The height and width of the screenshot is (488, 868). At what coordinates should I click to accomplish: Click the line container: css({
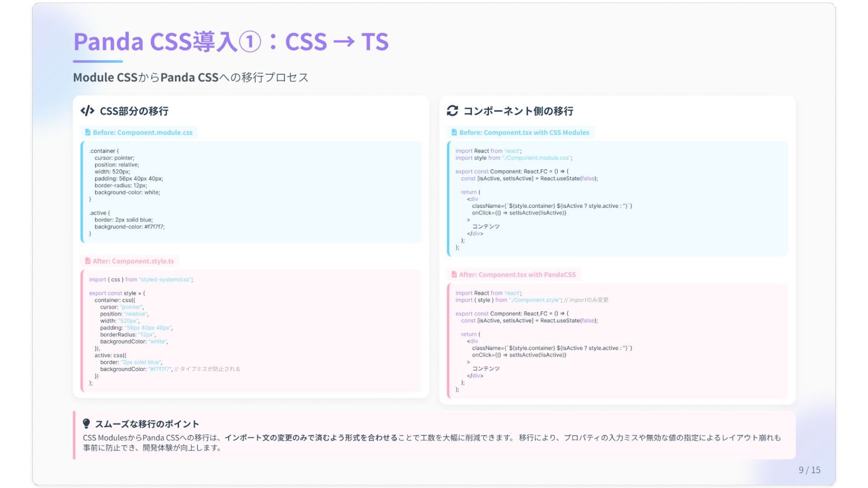[116, 300]
